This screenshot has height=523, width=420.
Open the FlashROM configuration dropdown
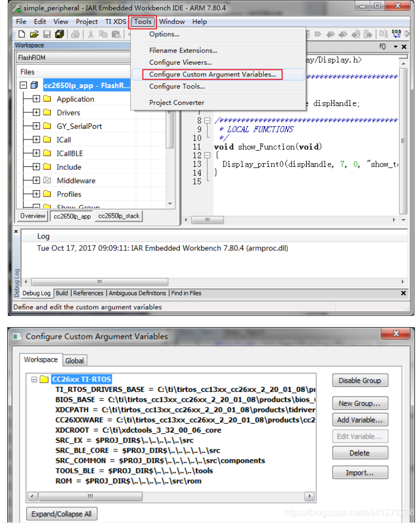point(74,57)
